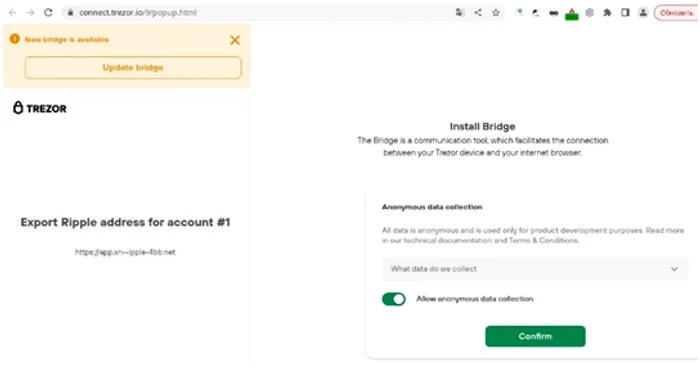Click the orange warning info icon

tap(15, 39)
